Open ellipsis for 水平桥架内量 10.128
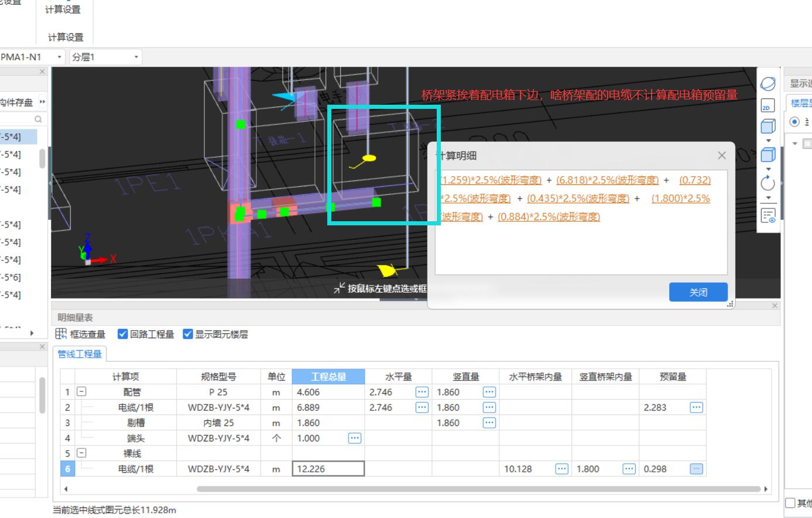This screenshot has width=812, height=518. click(561, 469)
